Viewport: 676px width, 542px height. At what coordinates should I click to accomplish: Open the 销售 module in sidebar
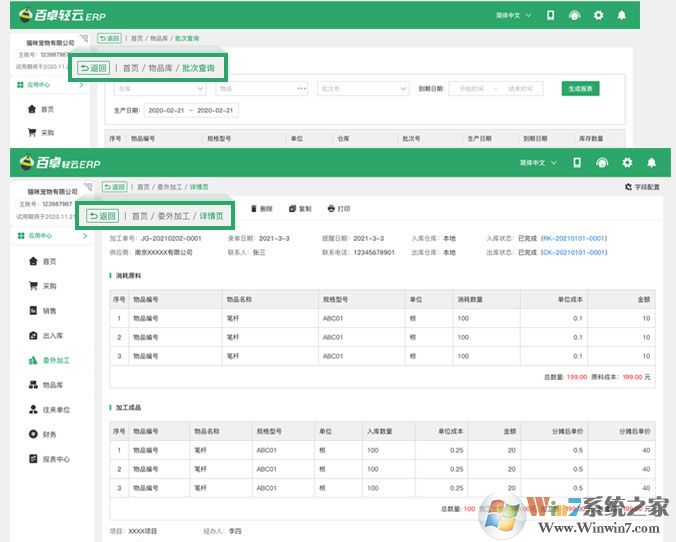click(48, 311)
